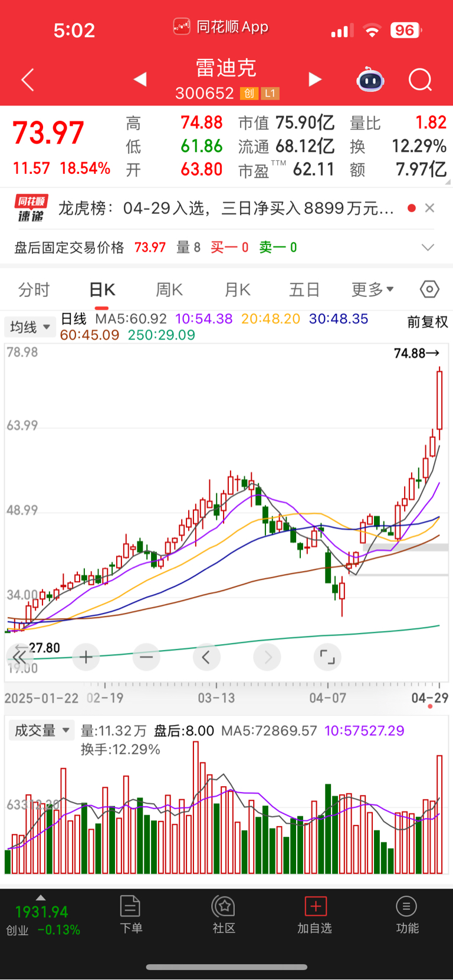Tap the 74.88 high price marker
This screenshot has width=453, height=980.
click(x=416, y=353)
